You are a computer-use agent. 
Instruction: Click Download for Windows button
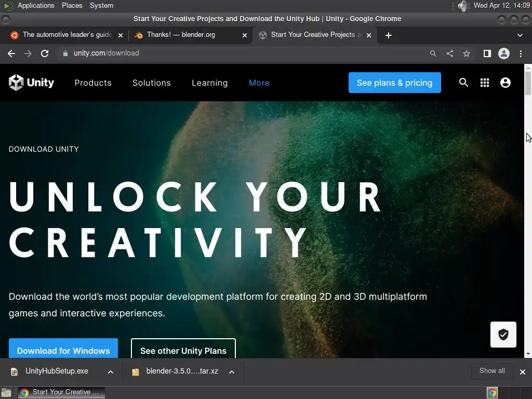(x=63, y=349)
